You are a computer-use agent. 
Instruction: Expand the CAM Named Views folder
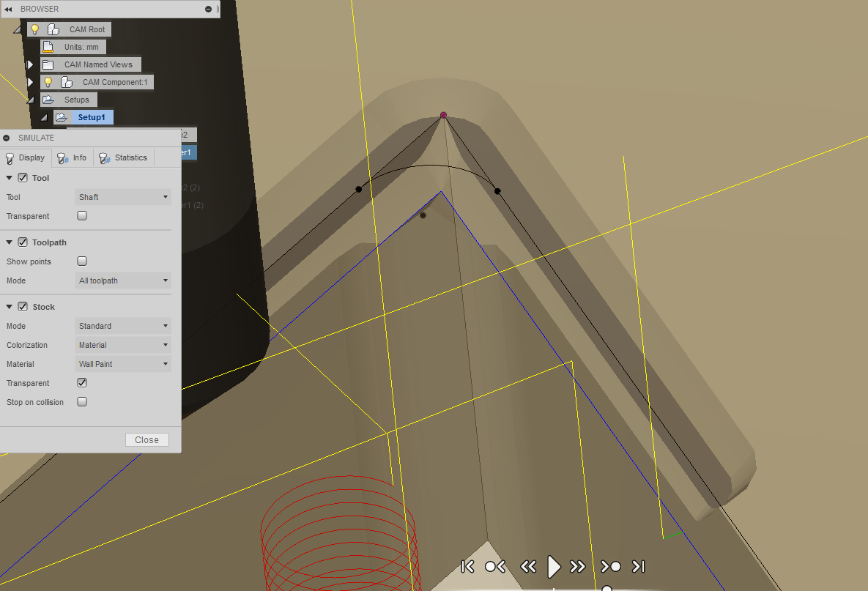30,64
